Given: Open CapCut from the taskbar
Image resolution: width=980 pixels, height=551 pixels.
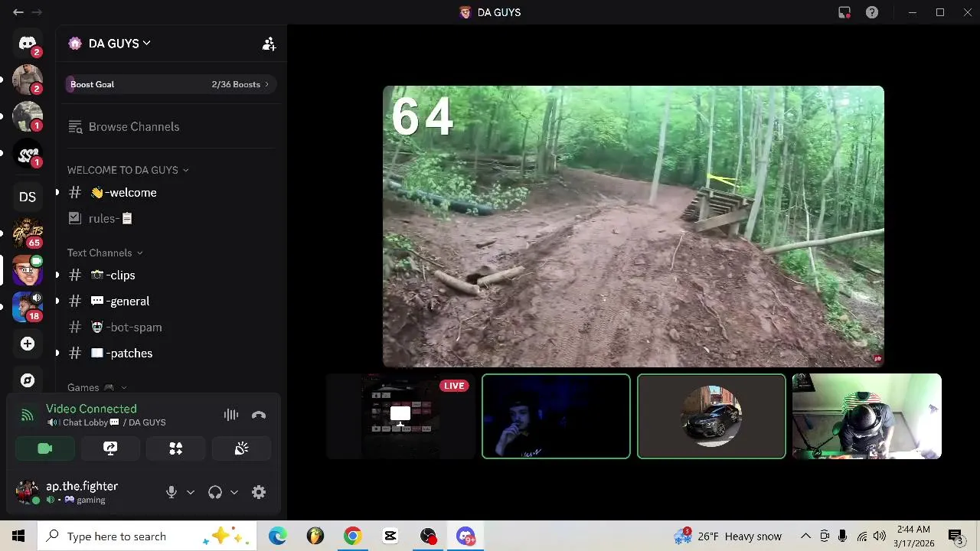Looking at the screenshot, I should 390,536.
